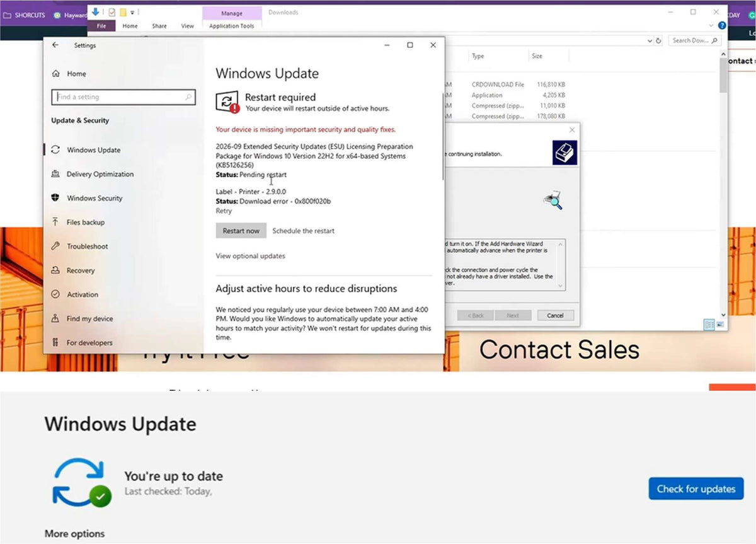756x544 pixels.
Task: Click the up-to-date sync icon with green check
Action: [82, 483]
